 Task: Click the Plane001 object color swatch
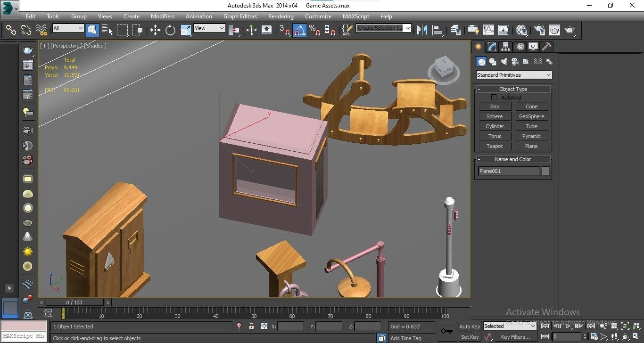tap(545, 171)
